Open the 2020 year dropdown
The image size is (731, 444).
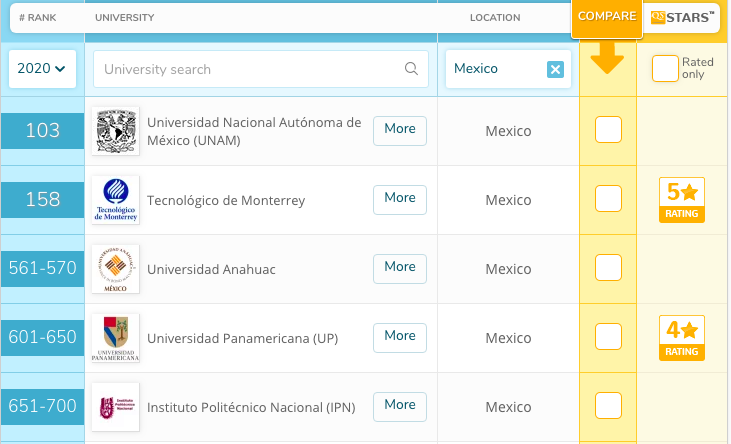pos(42,69)
